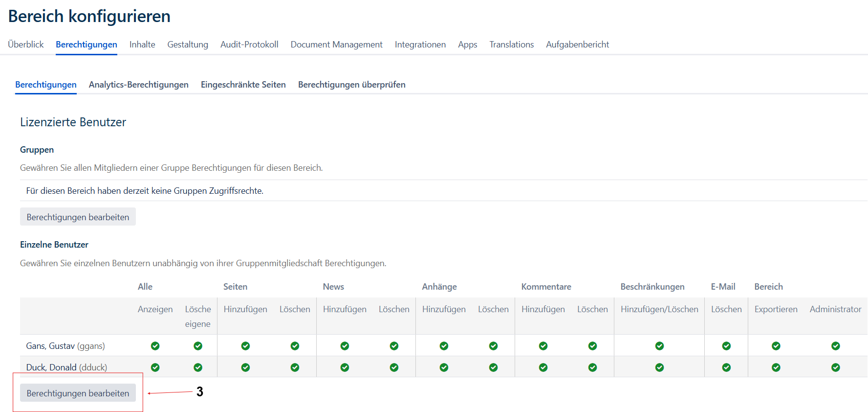Viewport: 868px width, 412px height.
Task: Click Donald Duck's Seiten Hinzufügen checkmark
Action: point(245,367)
